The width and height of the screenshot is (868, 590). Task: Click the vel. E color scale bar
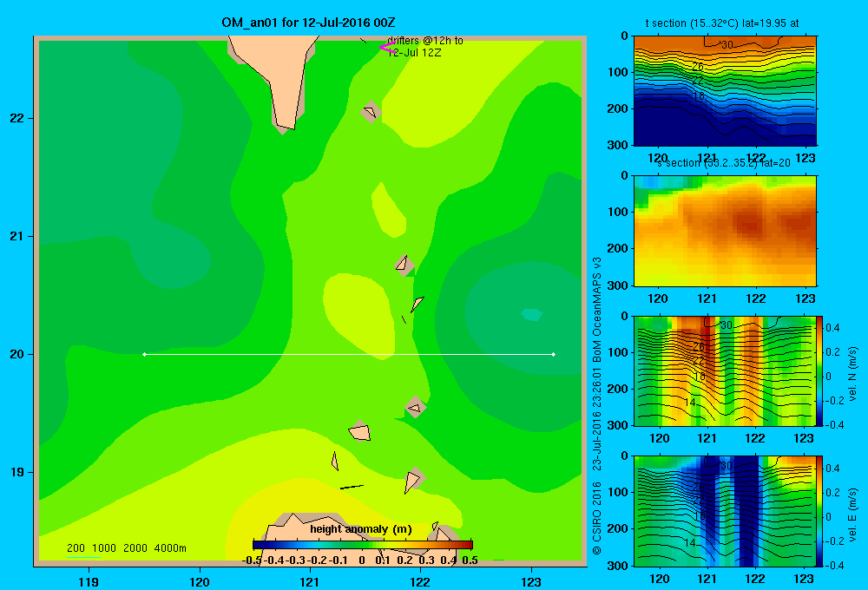[x=820, y=511]
